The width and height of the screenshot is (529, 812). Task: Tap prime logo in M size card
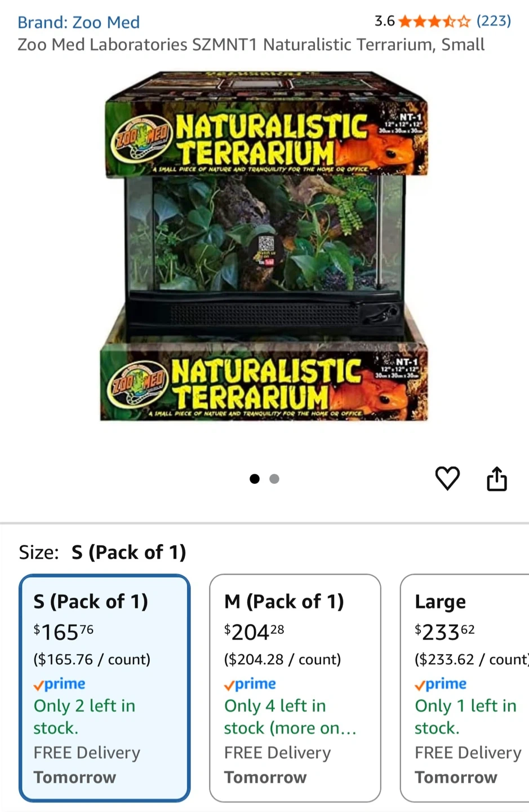point(250,684)
